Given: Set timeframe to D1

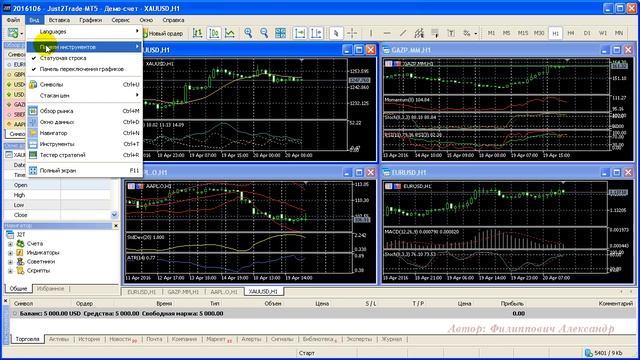Looking at the screenshot, I should coord(587,33).
